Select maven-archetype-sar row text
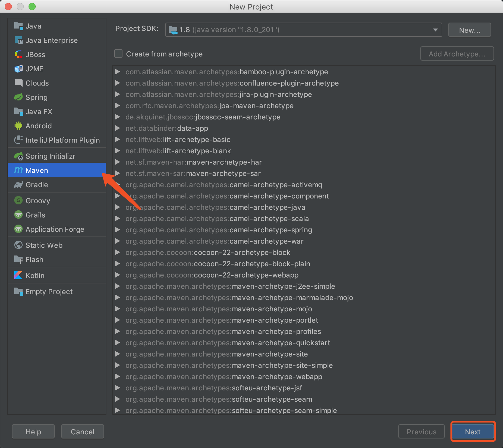 pyautogui.click(x=193, y=173)
